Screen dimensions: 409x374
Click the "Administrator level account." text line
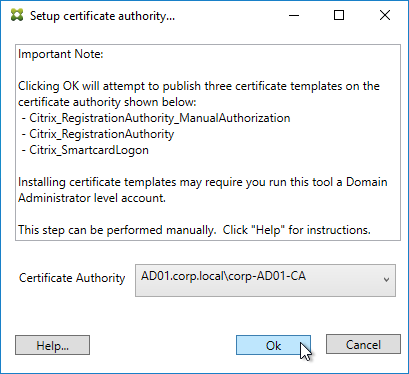point(92,198)
